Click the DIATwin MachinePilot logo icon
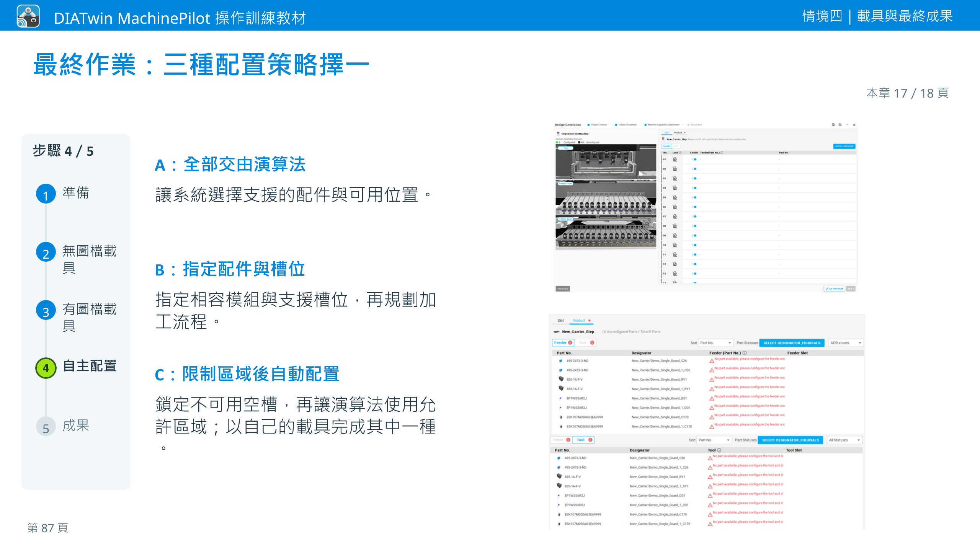This screenshot has height=551, width=980. 28,16
